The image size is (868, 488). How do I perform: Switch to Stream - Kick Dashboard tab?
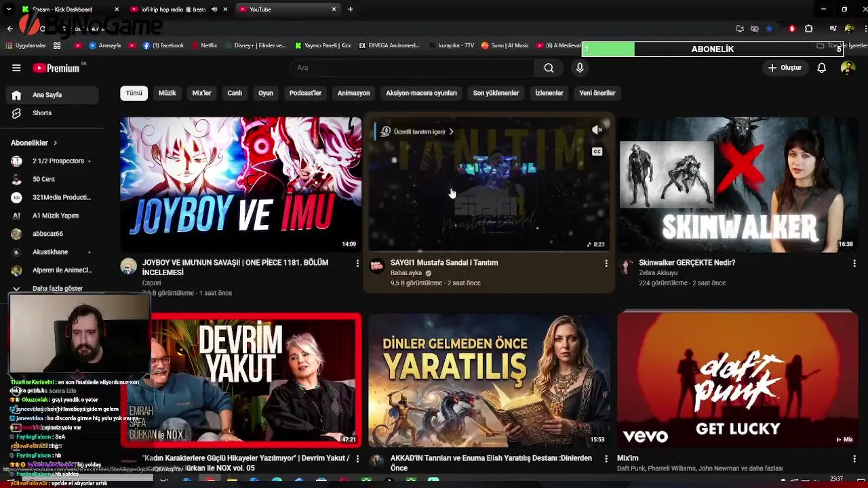(69, 9)
